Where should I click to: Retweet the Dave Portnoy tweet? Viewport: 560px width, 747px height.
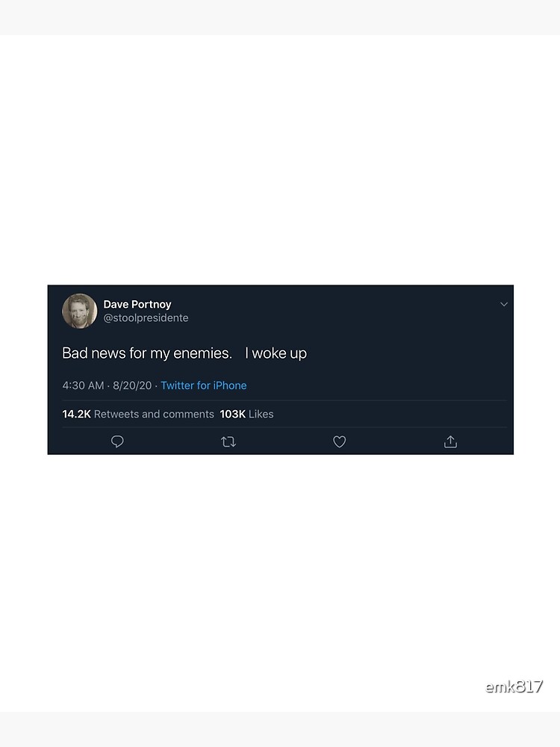[228, 441]
